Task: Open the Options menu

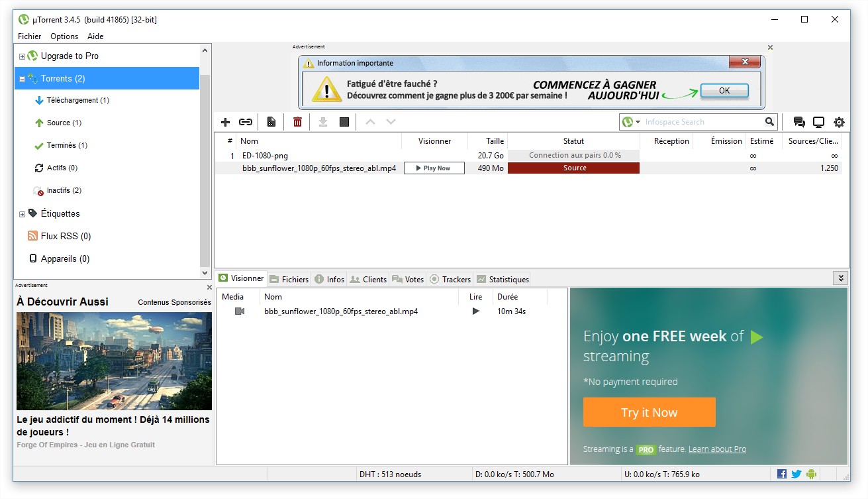Action: (x=64, y=36)
